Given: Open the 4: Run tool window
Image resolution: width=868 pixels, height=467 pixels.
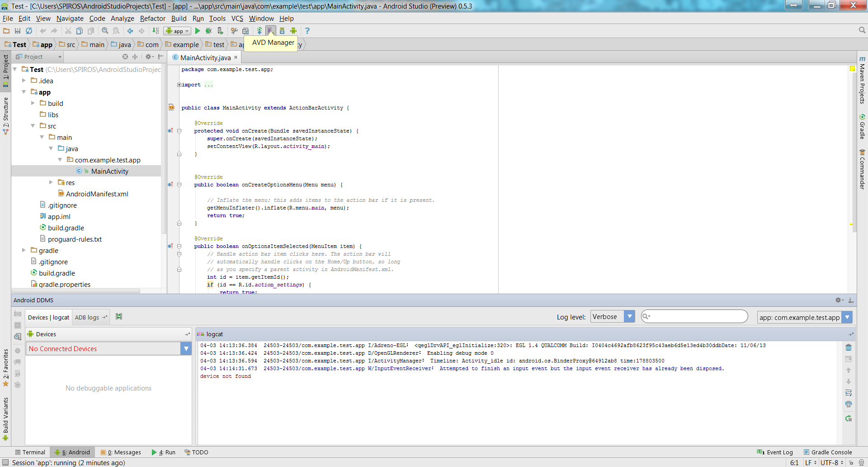Looking at the screenshot, I should point(164,452).
